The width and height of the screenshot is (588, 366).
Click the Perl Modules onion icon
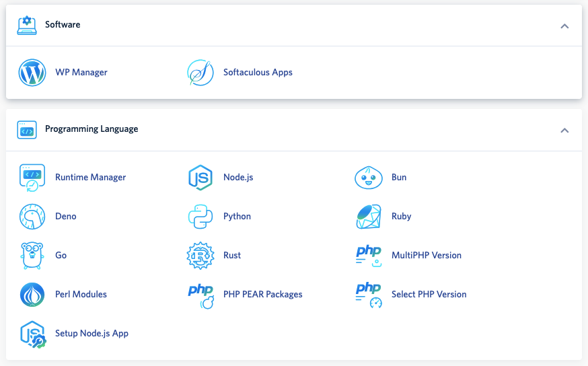coord(32,295)
